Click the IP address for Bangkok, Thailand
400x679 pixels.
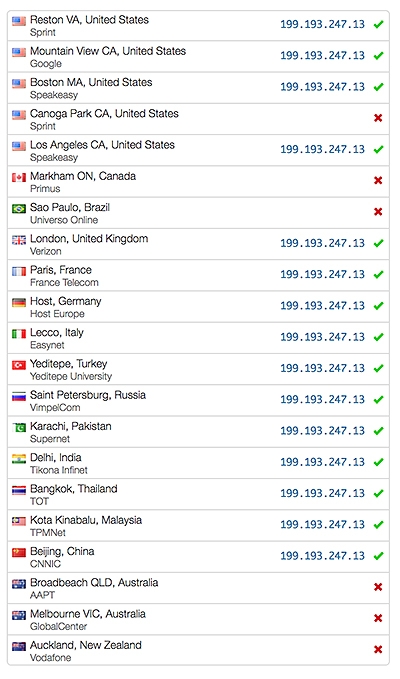coord(323,493)
